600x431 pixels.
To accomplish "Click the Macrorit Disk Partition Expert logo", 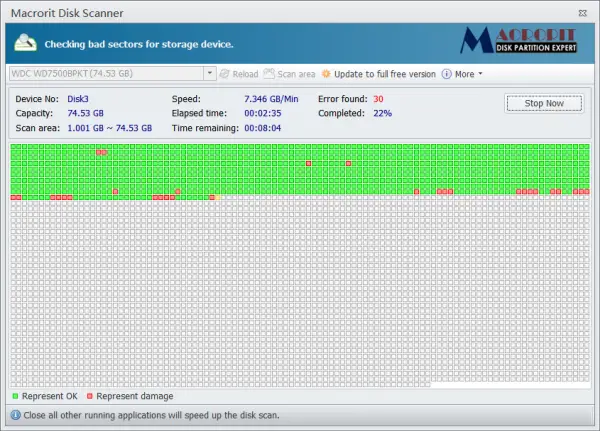I will click(518, 40).
